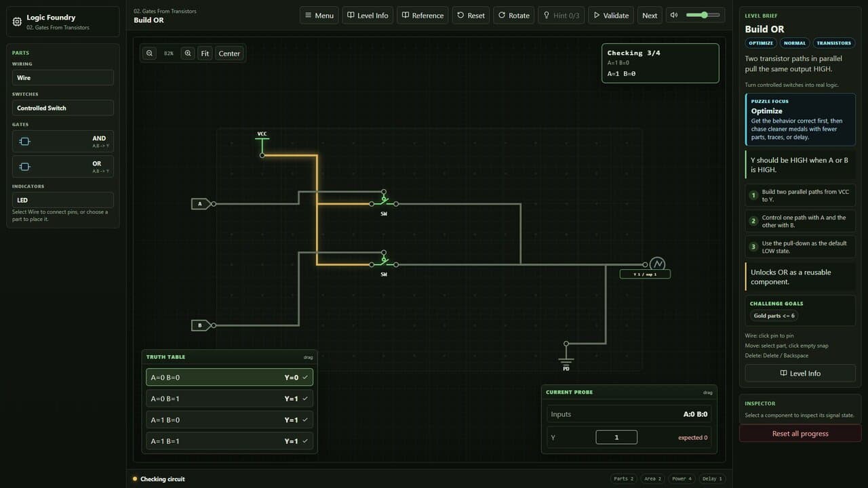Zoom in the canvas with the plus magnifier
The width and height of the screenshot is (868, 488).
pos(188,54)
